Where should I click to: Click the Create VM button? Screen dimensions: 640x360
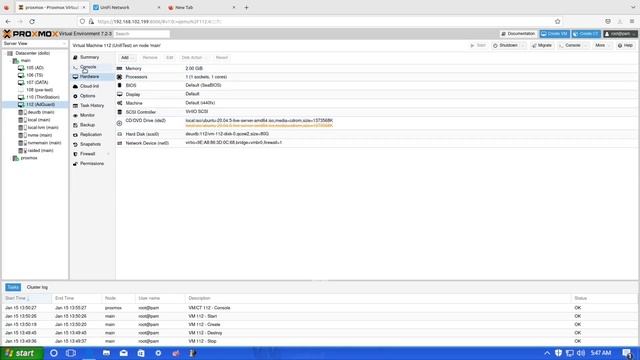coord(554,34)
